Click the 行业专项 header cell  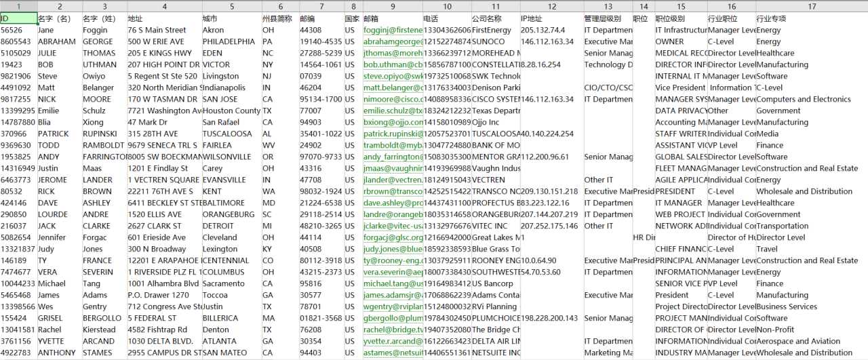pyautogui.click(x=812, y=18)
